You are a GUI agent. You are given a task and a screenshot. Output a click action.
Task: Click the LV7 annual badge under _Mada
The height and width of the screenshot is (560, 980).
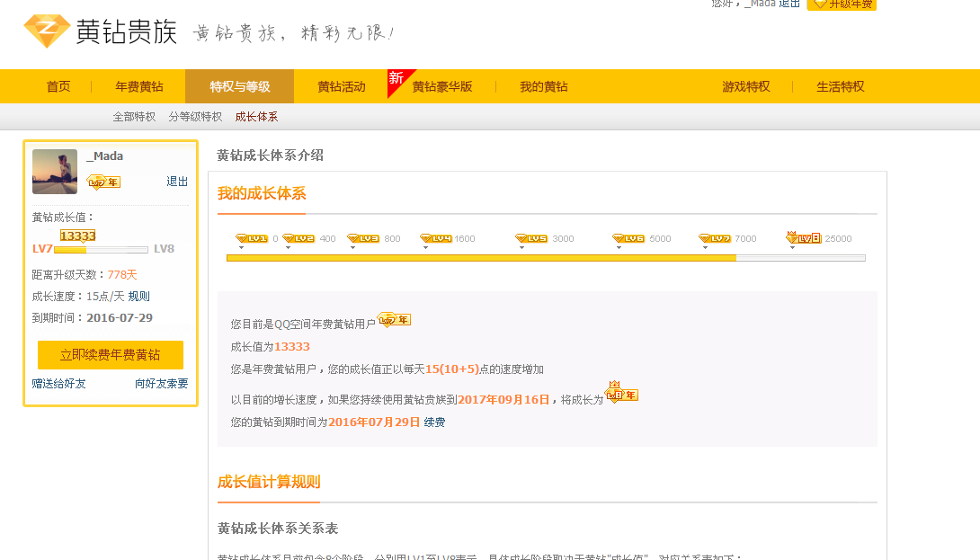pyautogui.click(x=103, y=182)
